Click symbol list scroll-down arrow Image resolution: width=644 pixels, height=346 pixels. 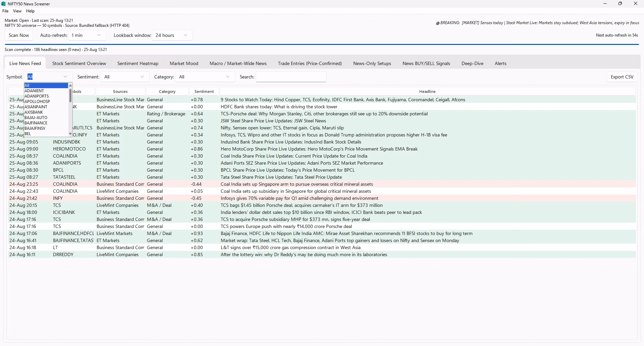coord(70,134)
